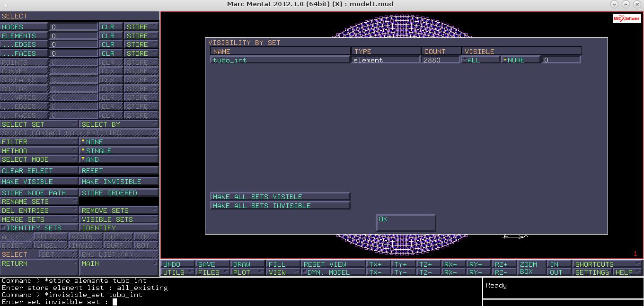Screen dimensions: 644x306
Task: Open the SHORTCUTS menu
Action: 607,264
